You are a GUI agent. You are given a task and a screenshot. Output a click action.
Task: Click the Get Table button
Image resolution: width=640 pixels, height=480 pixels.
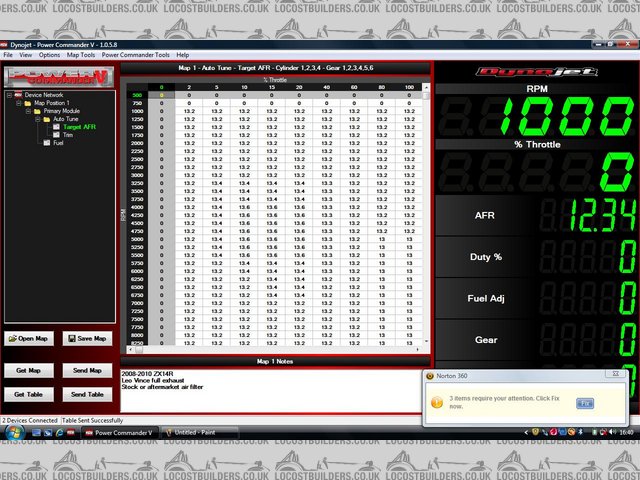(x=29, y=395)
